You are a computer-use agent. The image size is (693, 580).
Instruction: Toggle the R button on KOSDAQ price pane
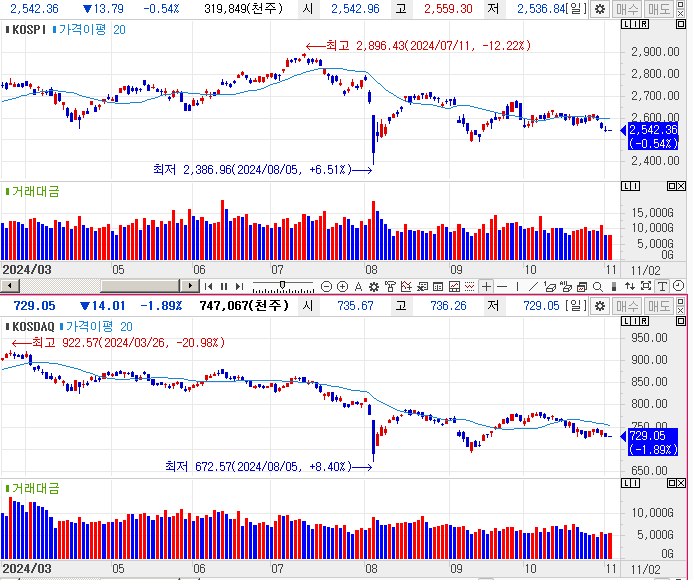coord(645,321)
